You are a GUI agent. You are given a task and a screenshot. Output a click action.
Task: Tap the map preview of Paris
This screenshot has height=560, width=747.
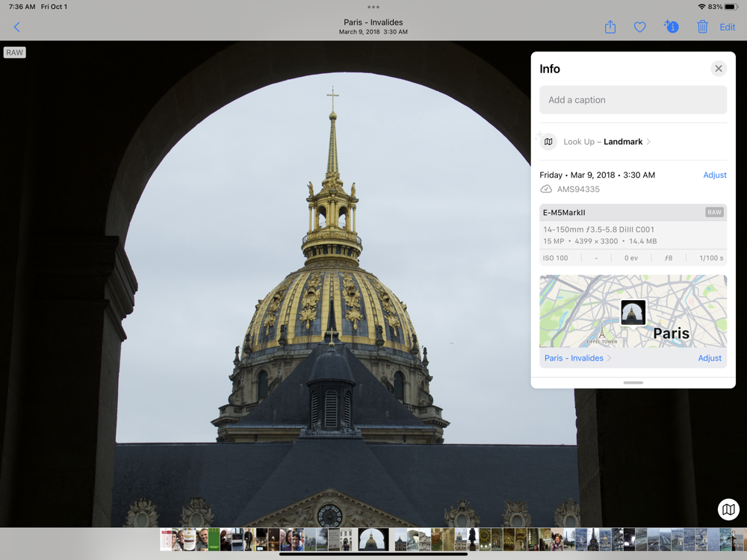pos(633,311)
